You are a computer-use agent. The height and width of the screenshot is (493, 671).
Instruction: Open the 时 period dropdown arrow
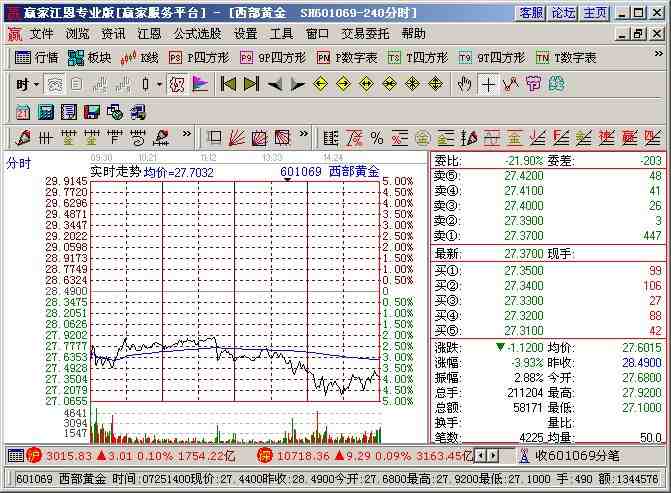coord(36,84)
